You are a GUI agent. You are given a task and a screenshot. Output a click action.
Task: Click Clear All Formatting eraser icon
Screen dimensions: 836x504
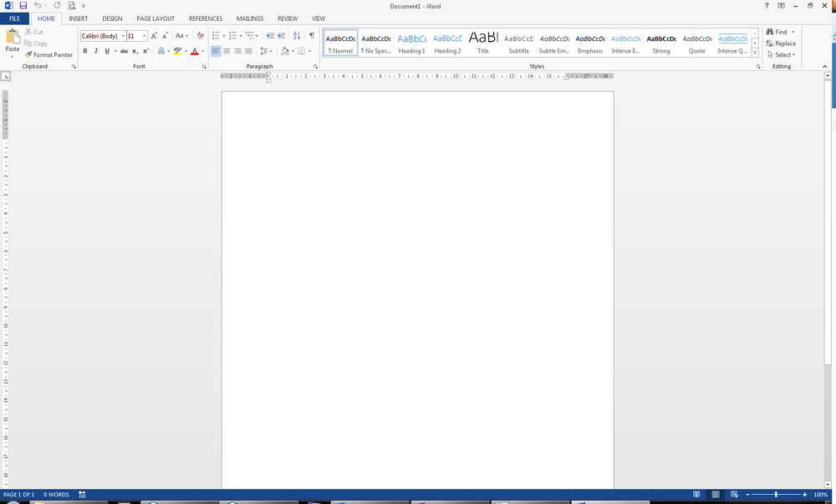click(201, 36)
